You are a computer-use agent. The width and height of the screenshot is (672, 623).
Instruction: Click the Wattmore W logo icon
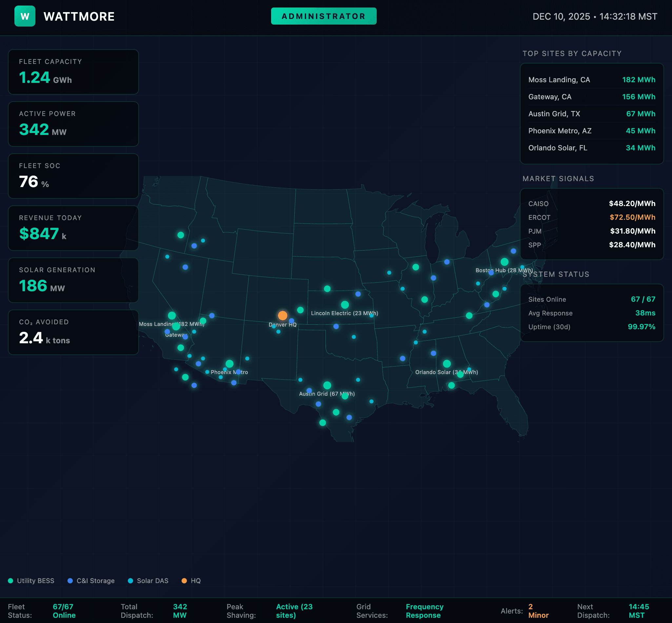[x=25, y=16]
